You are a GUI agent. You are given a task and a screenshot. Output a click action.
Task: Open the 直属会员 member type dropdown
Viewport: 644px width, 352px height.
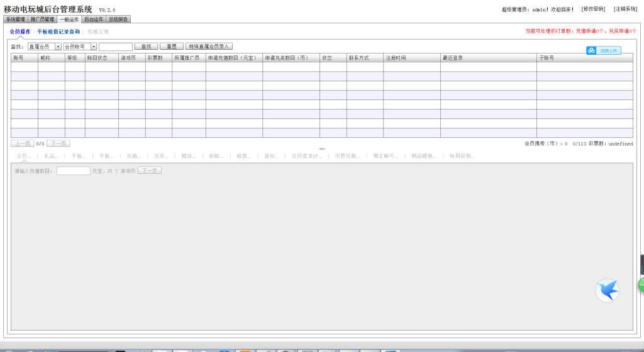point(45,47)
